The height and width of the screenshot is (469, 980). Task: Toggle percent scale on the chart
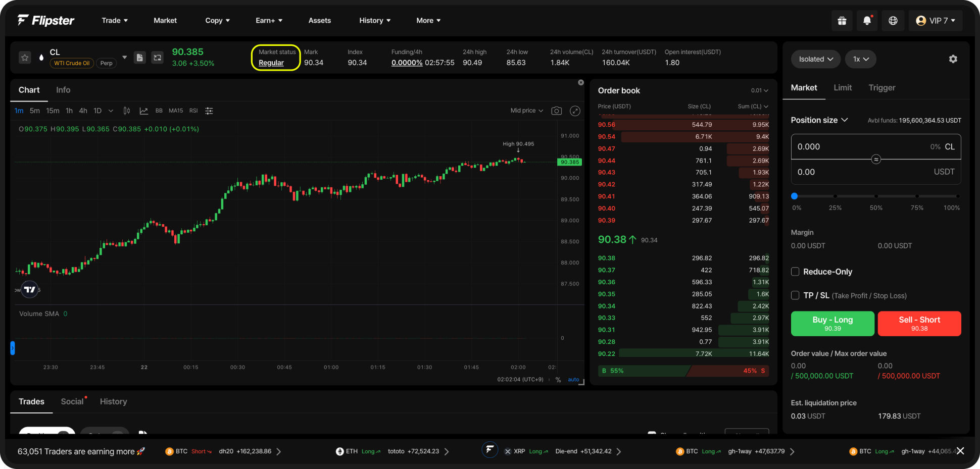tap(558, 380)
